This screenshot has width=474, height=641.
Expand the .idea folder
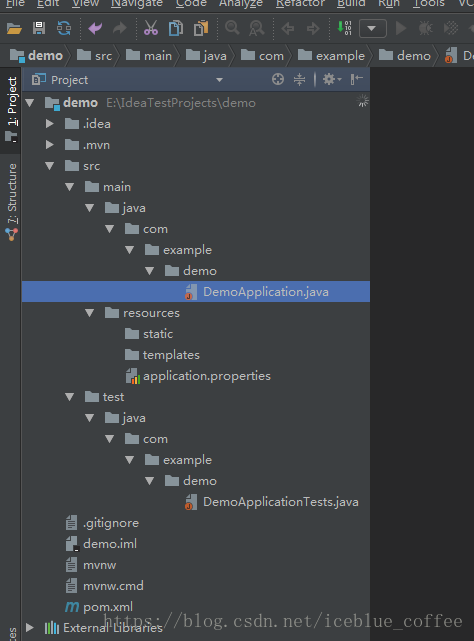[x=49, y=123]
